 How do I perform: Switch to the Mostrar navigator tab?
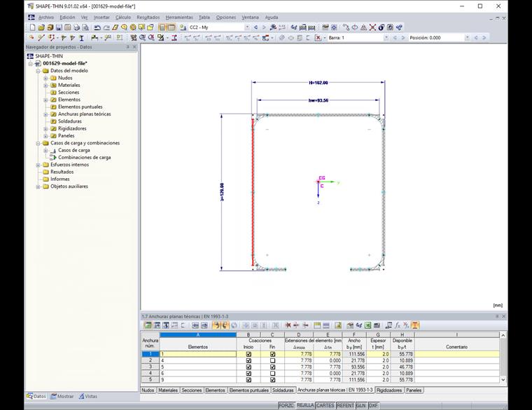coord(62,396)
